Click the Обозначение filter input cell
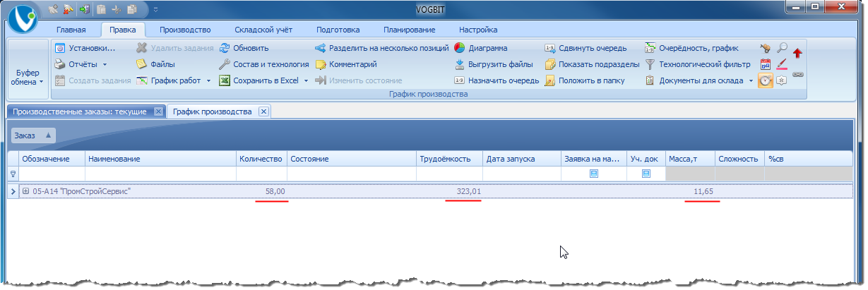 [x=52, y=174]
